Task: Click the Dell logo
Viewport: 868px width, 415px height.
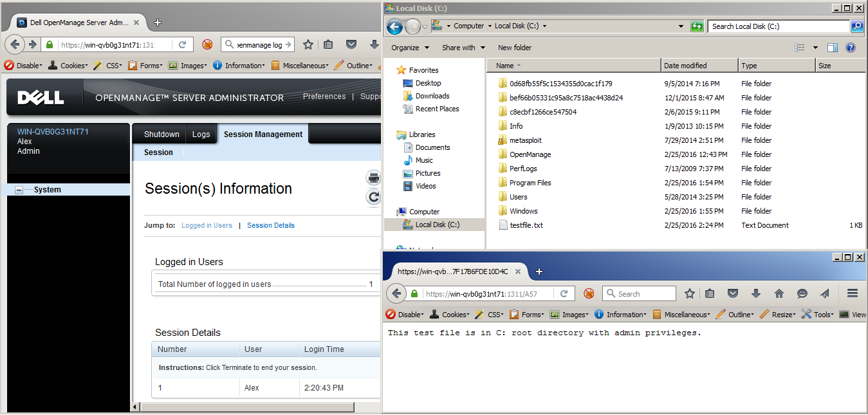Action: [41, 98]
